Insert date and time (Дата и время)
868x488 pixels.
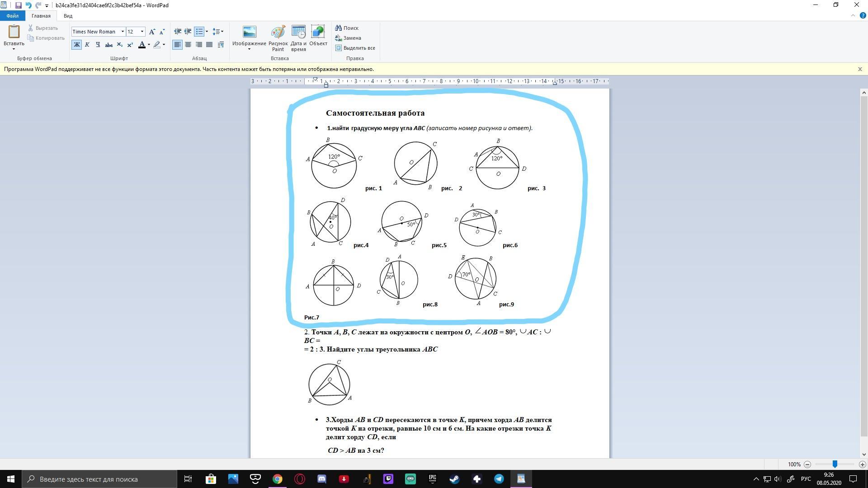point(298,38)
